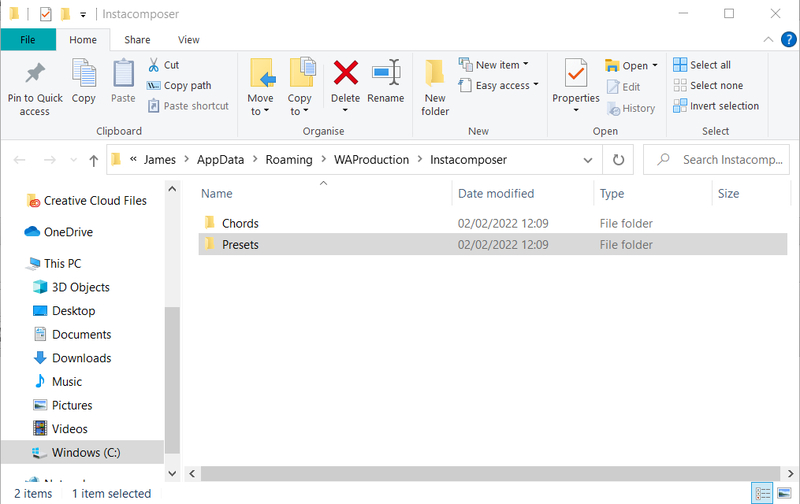Viewport: 800px width, 504px height.
Task: Open Music in the navigation pane
Action: point(58,381)
